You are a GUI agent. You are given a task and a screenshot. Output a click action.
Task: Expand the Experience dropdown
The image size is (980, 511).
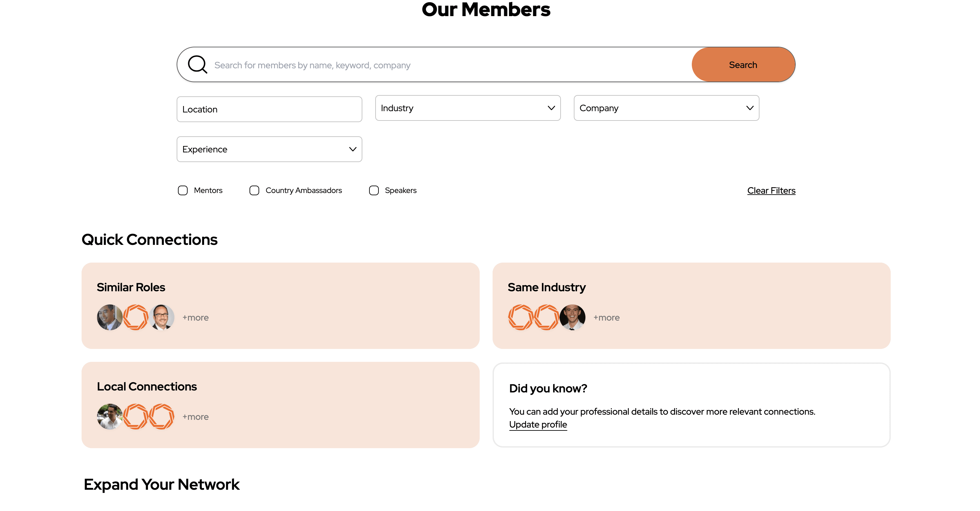[269, 149]
